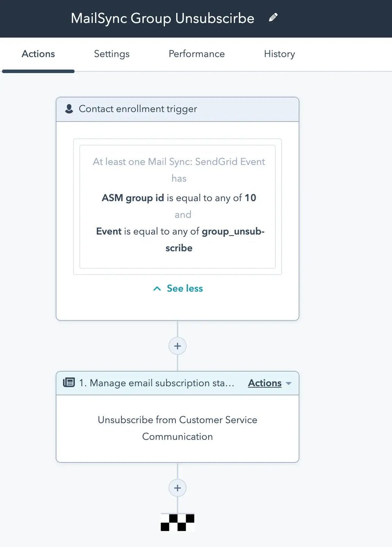This screenshot has width=392, height=547.
Task: Open the Contact enrollment trigger header
Action: point(138,109)
